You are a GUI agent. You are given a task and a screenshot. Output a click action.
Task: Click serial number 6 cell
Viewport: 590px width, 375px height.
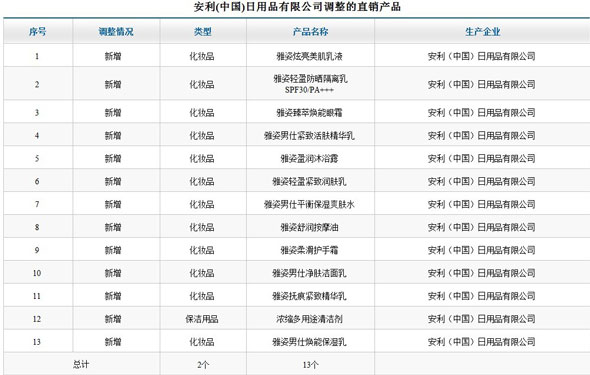37,181
